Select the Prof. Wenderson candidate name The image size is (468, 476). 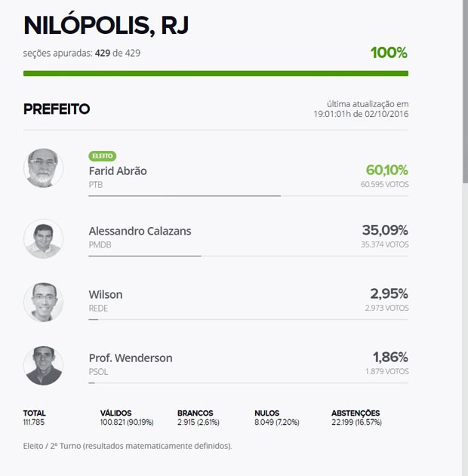[131, 358]
